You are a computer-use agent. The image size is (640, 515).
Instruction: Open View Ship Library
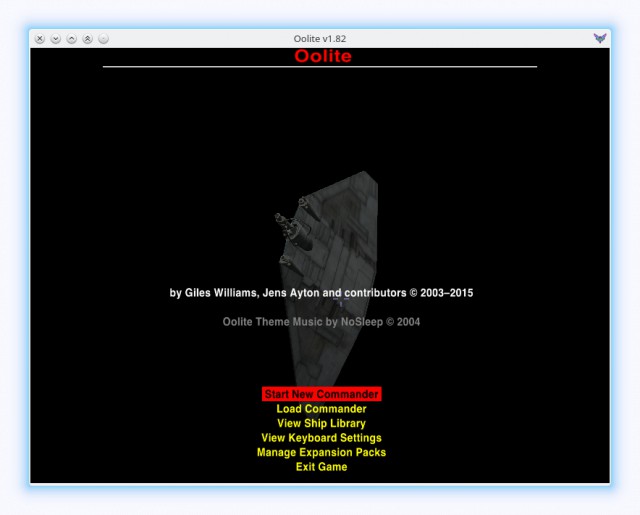point(322,424)
